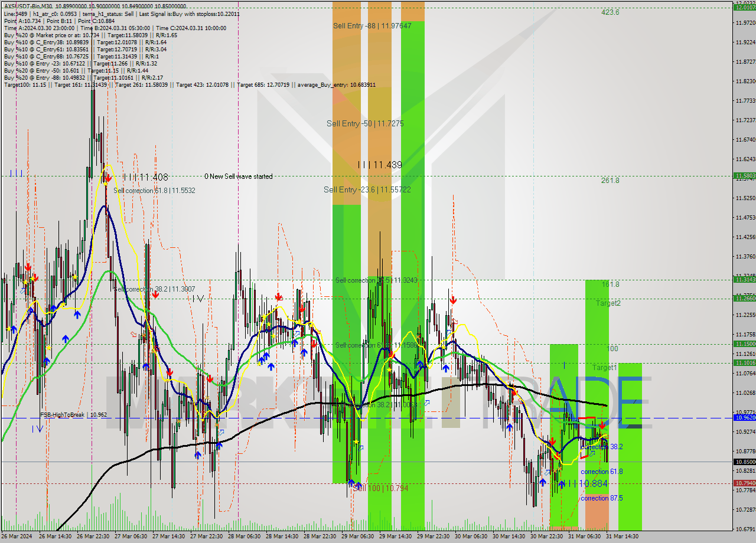
Task: Click the 'Sell Entry -50 | 11.7275' label
Action: [365, 123]
